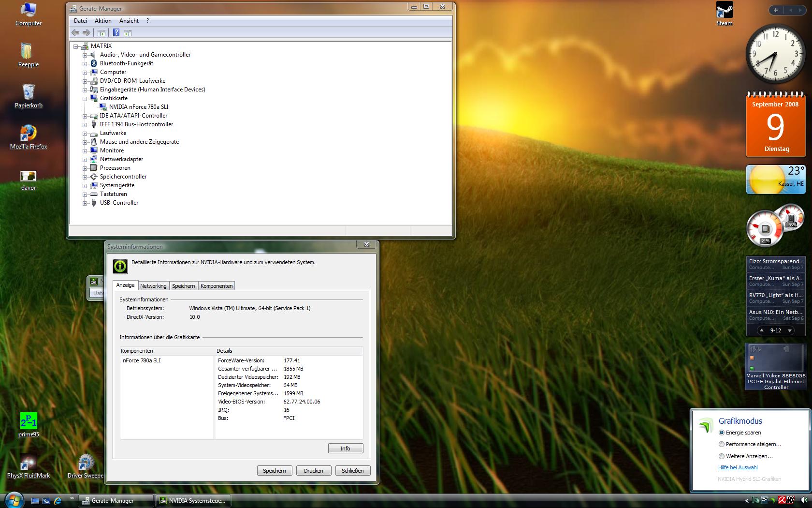Open the Kassel weather gadget
This screenshot has height=508, width=812.
775,179
